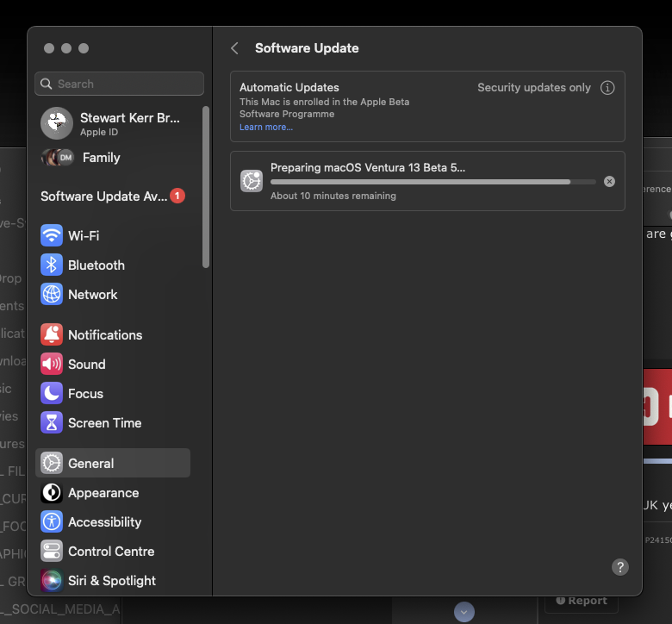Image resolution: width=672 pixels, height=624 pixels.
Task: Click the Control Centre label
Action: point(111,551)
